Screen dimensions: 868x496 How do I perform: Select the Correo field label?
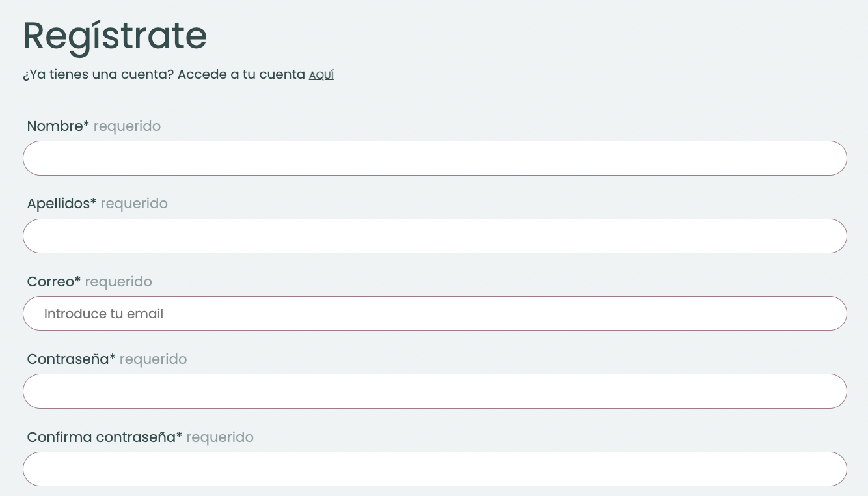(x=50, y=282)
